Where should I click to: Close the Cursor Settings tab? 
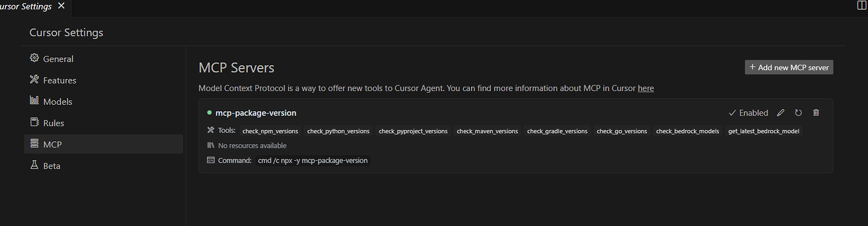[61, 6]
